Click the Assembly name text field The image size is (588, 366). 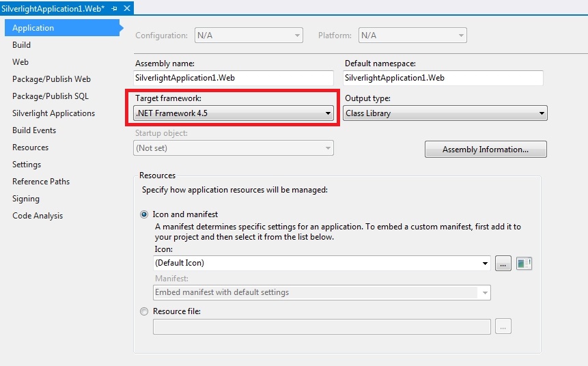click(x=234, y=79)
